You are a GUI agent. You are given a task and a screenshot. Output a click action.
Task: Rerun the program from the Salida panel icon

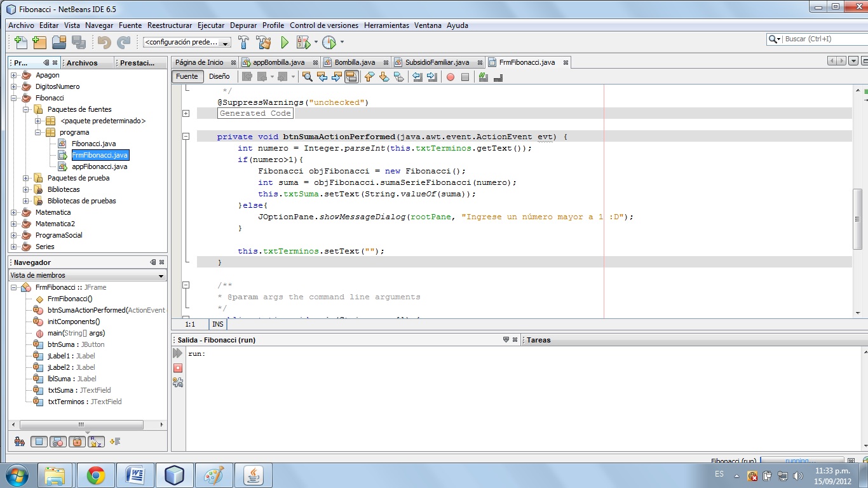177,353
